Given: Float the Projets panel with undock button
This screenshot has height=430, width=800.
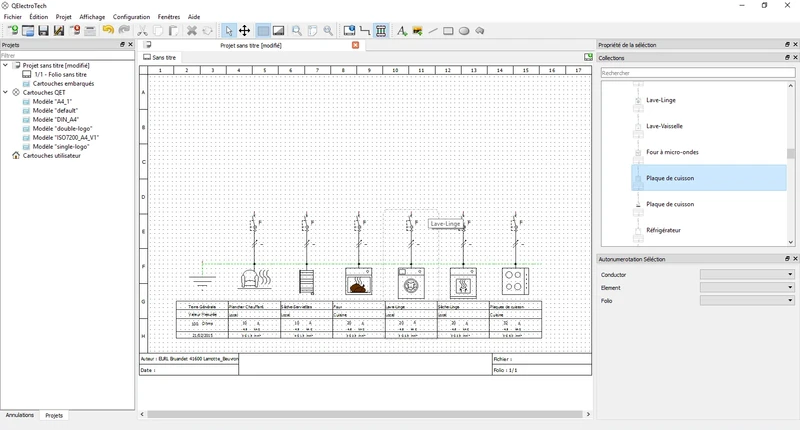Looking at the screenshot, I should point(122,45).
